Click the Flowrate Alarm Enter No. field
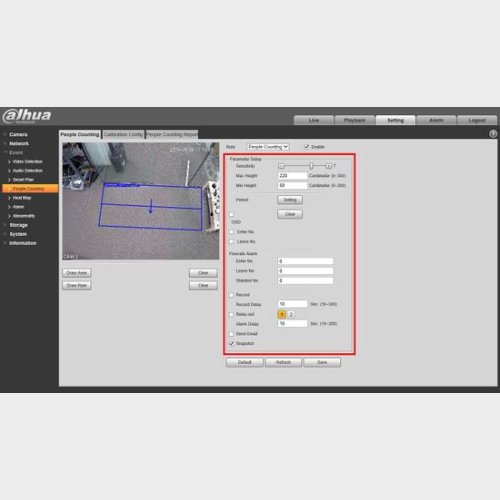Viewport: 500px width, 500px height. pos(305,261)
